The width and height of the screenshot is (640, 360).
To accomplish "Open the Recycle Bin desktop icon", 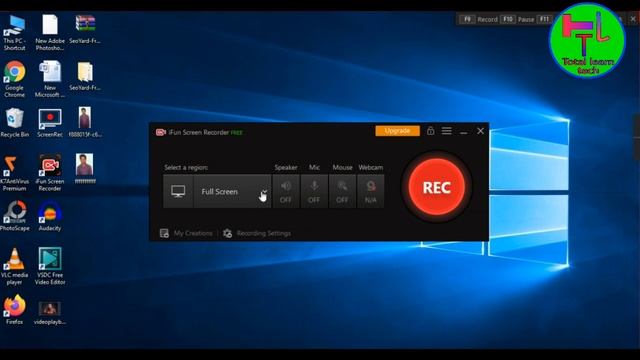I will click(x=14, y=122).
